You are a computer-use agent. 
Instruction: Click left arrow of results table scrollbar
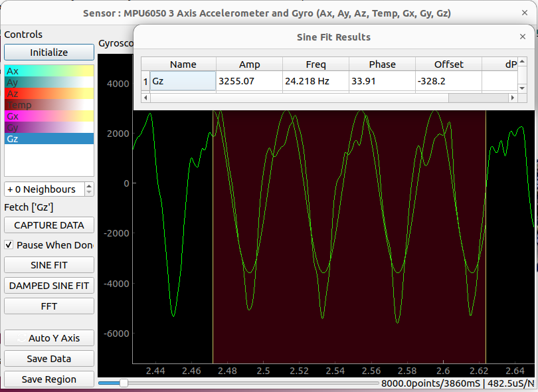click(146, 98)
